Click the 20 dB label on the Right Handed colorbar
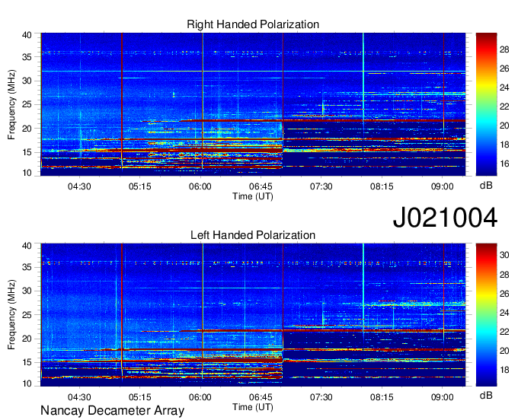 [x=504, y=126]
